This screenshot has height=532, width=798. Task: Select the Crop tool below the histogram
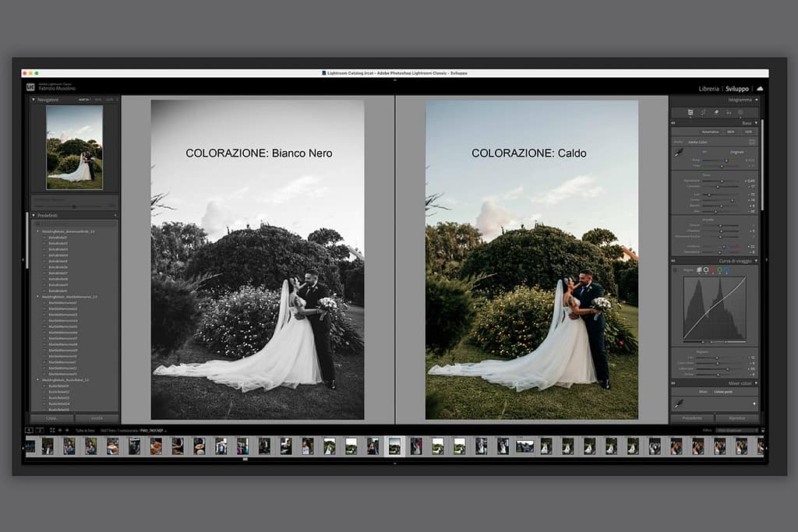click(690, 111)
